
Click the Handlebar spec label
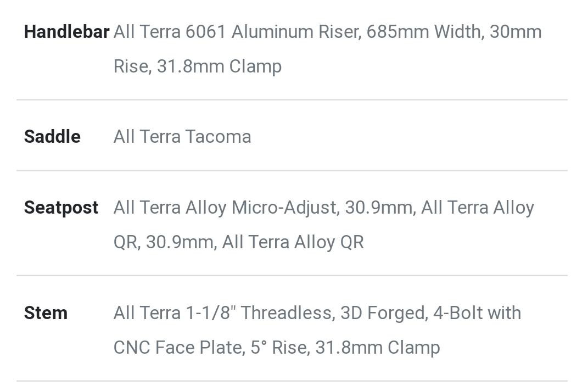pos(66,32)
